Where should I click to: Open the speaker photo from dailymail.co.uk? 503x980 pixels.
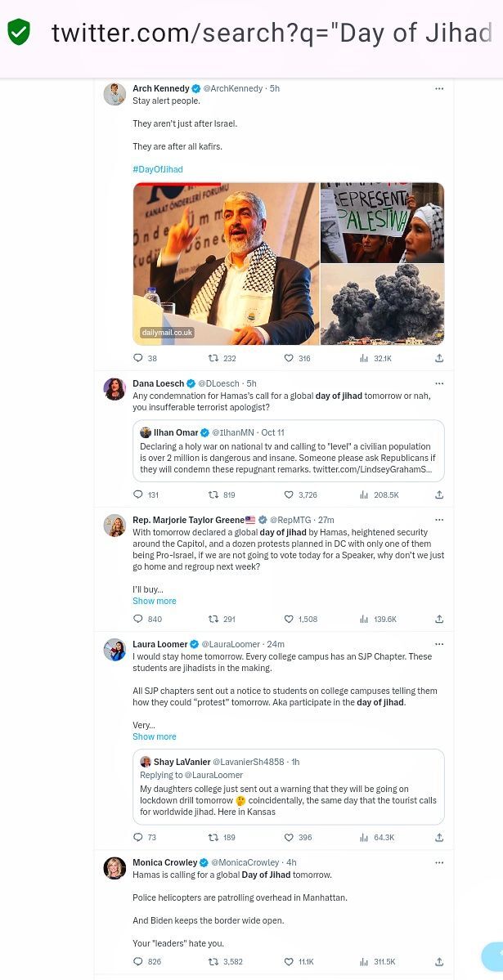tap(226, 263)
